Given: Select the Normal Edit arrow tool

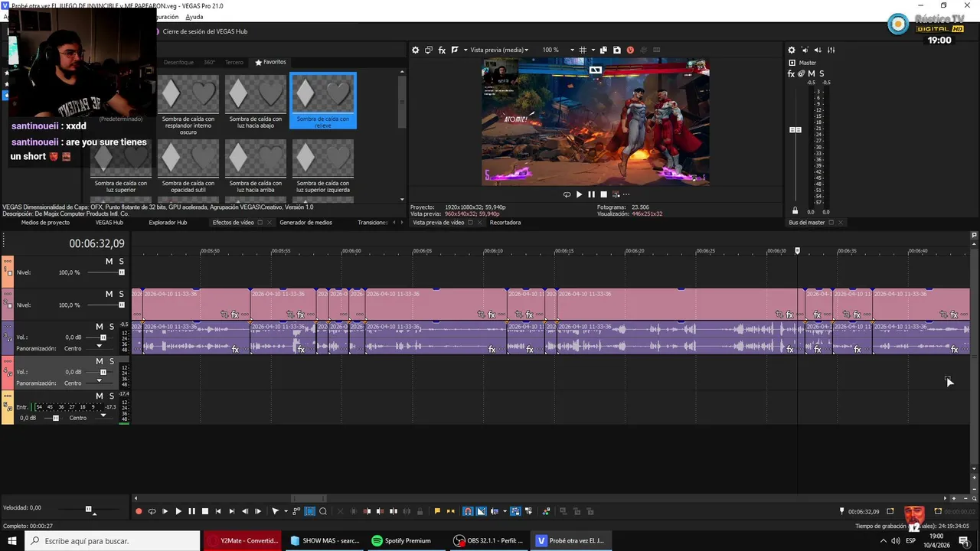Looking at the screenshot, I should point(275,511).
